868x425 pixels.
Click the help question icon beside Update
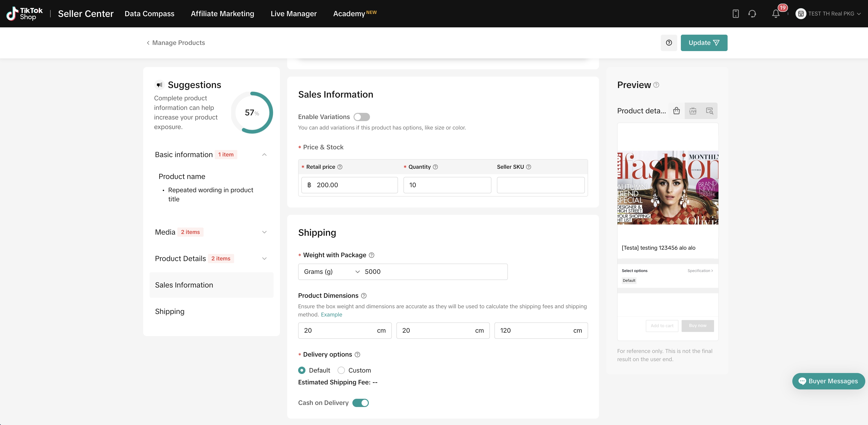[669, 43]
